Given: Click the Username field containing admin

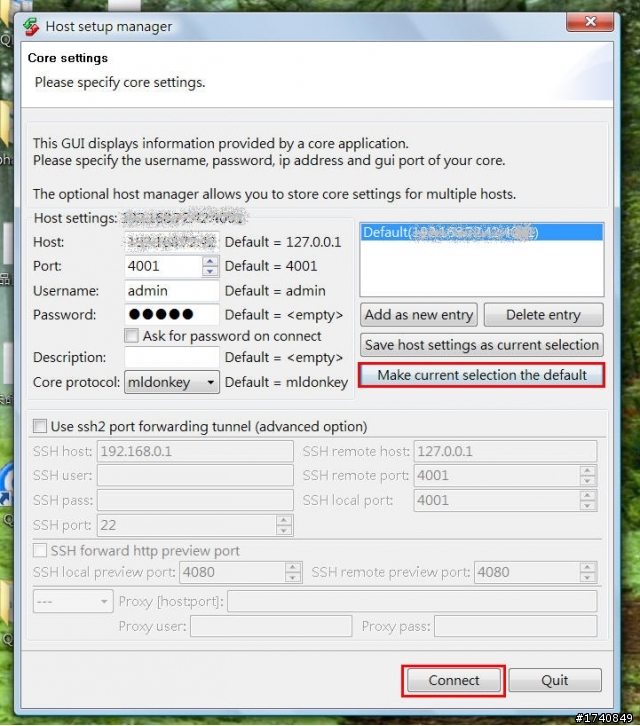Looking at the screenshot, I should [172, 291].
